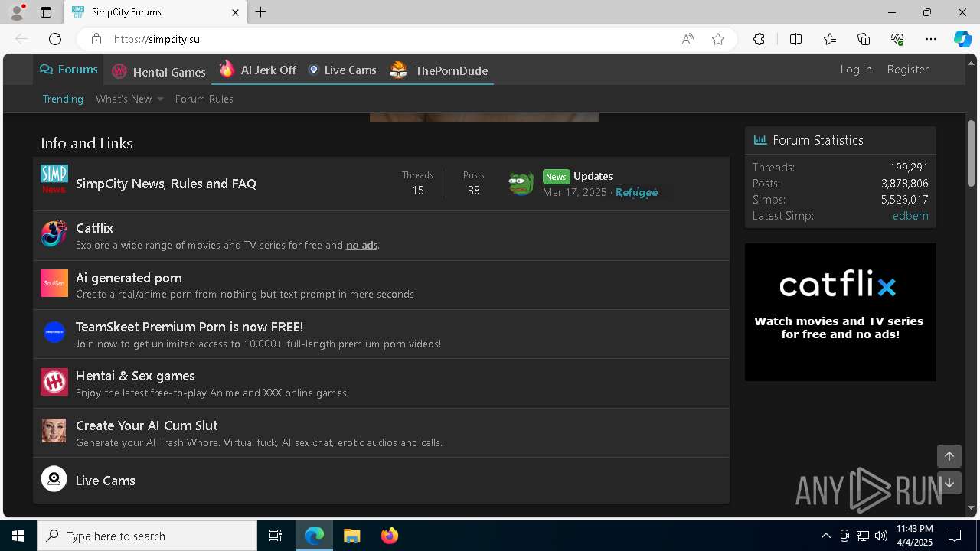Open the Collections icon

tap(864, 39)
